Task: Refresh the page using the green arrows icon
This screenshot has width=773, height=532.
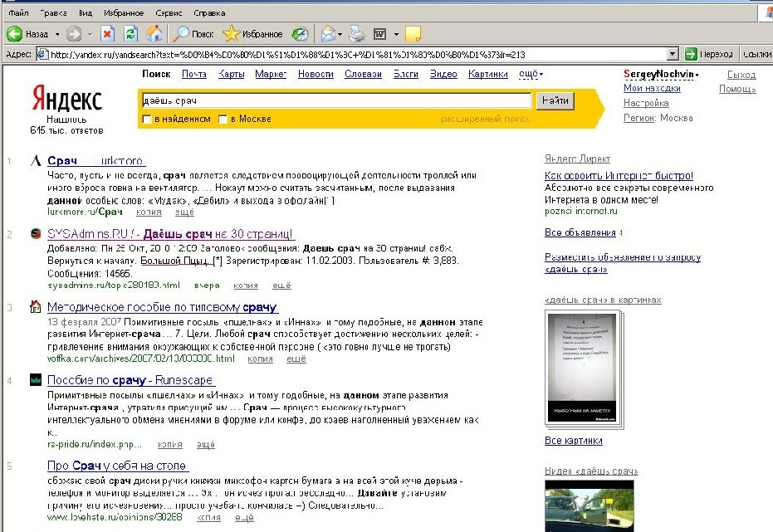Action: click(x=130, y=34)
